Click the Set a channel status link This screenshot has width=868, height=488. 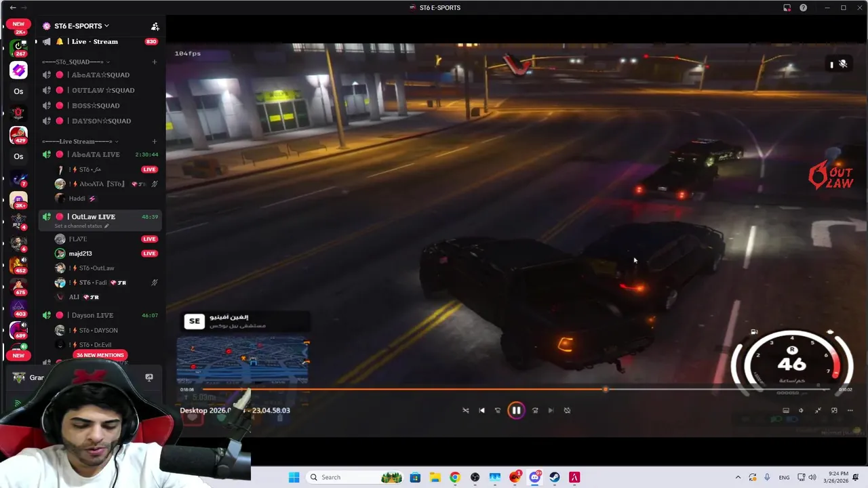pyautogui.click(x=81, y=226)
